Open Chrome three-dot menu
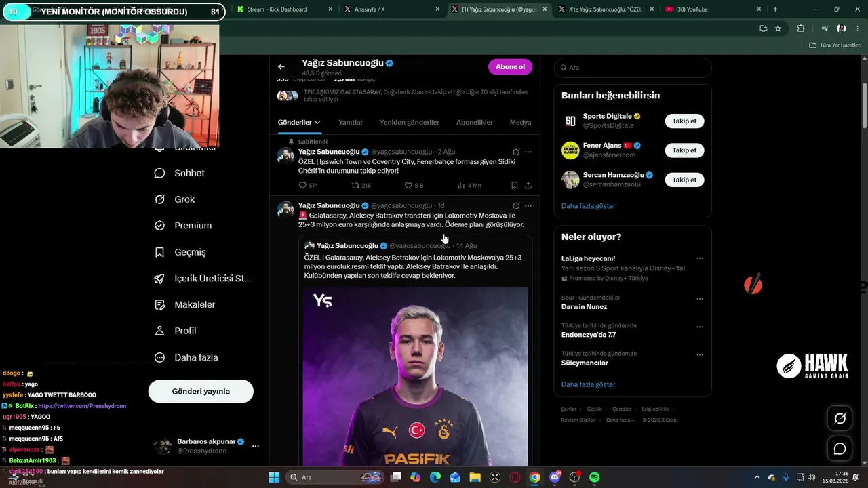This screenshot has height=488, width=868. (856, 28)
